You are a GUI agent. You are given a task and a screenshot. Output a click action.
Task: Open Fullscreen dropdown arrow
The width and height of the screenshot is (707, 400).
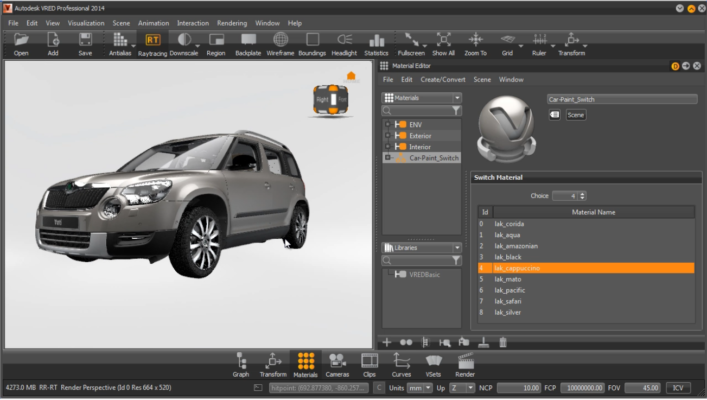click(425, 46)
